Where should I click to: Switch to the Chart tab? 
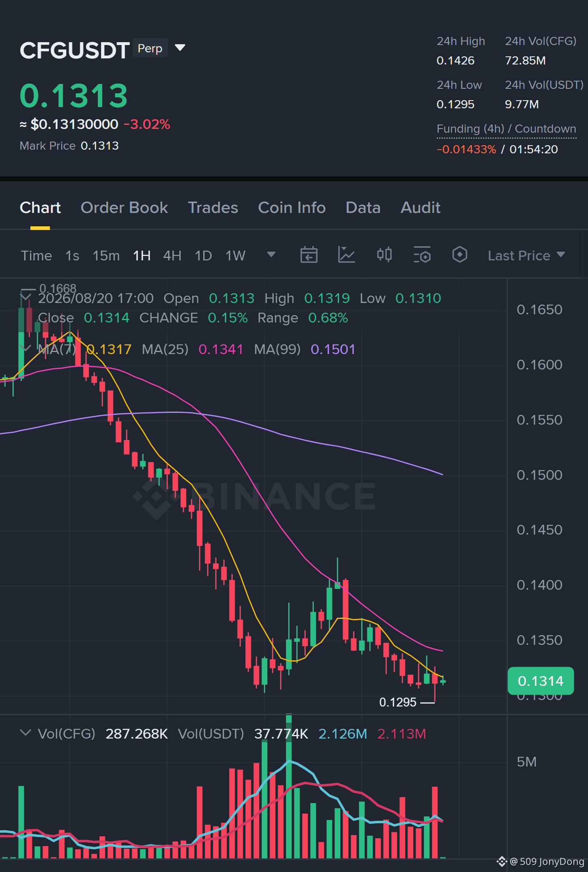40,208
